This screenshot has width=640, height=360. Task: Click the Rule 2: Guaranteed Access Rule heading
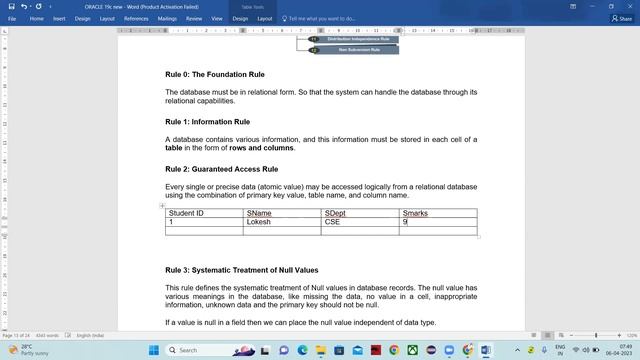222,169
